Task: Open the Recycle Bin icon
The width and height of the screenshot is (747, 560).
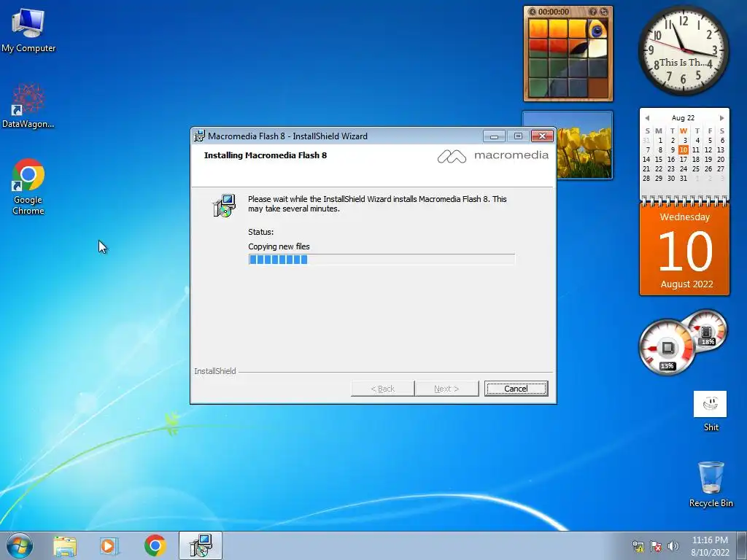Action: click(x=711, y=484)
